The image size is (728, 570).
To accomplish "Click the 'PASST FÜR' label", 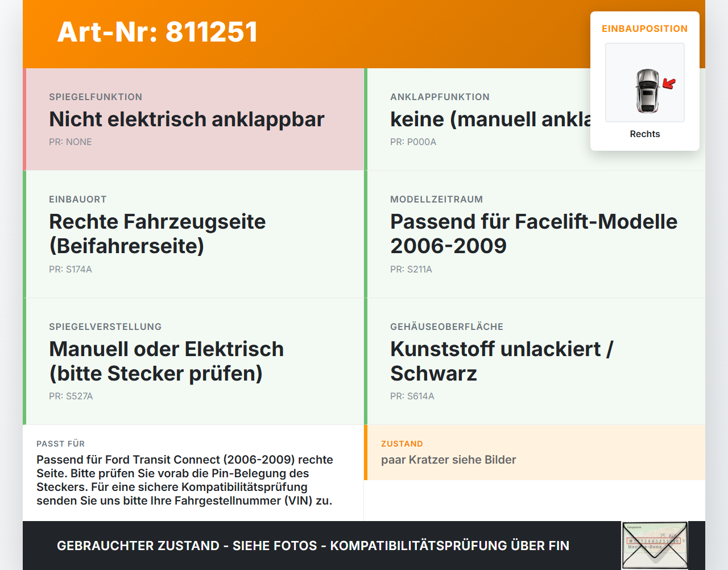I will [x=60, y=444].
